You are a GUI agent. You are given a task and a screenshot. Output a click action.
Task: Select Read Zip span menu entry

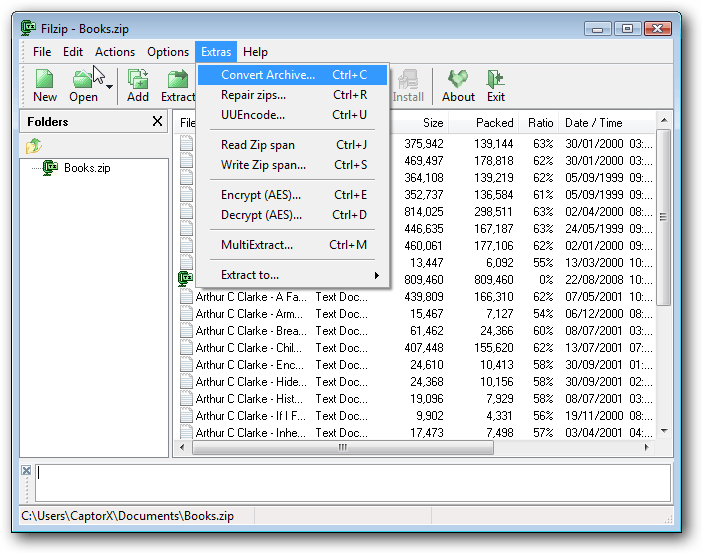292,145
